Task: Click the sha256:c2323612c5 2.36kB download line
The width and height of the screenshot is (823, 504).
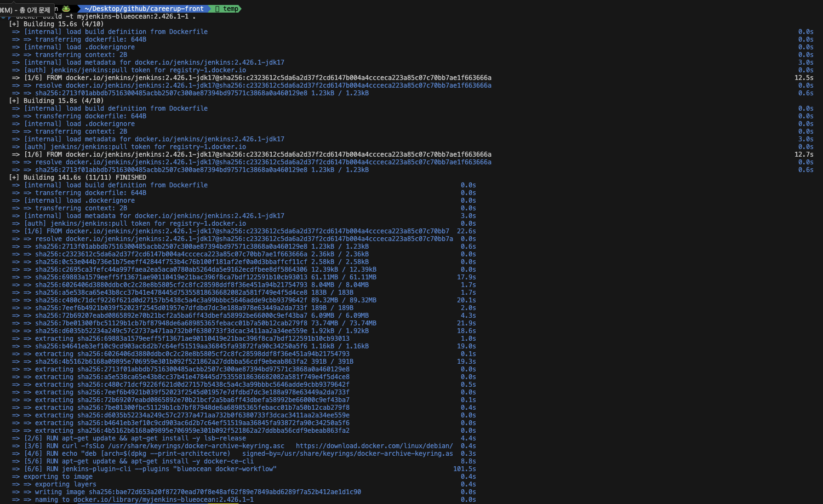Action: click(190, 254)
